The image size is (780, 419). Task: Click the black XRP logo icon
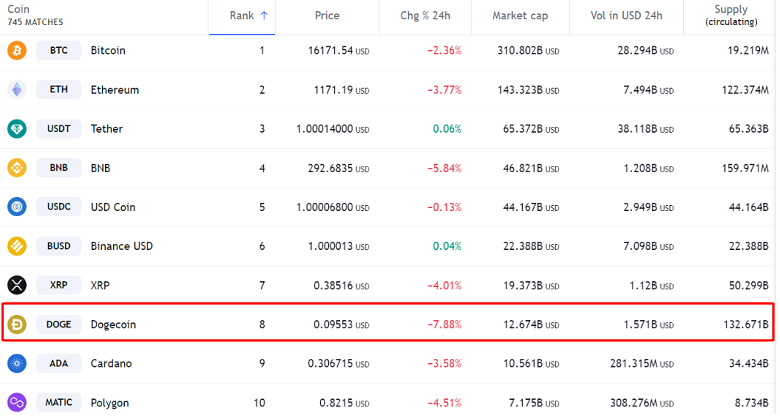coord(16,285)
